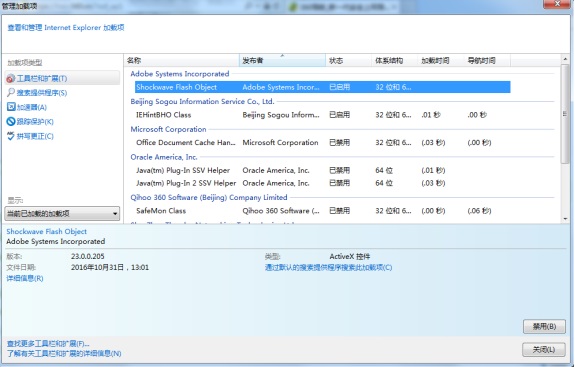Click list scrollbar down arrow
575x367 pixels.
[x=565, y=219]
